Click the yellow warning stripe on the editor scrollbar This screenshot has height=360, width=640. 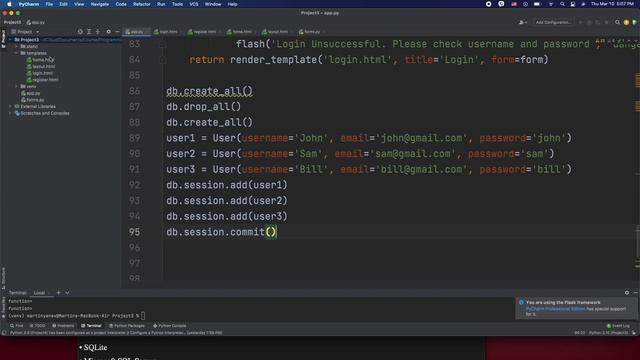[637, 80]
